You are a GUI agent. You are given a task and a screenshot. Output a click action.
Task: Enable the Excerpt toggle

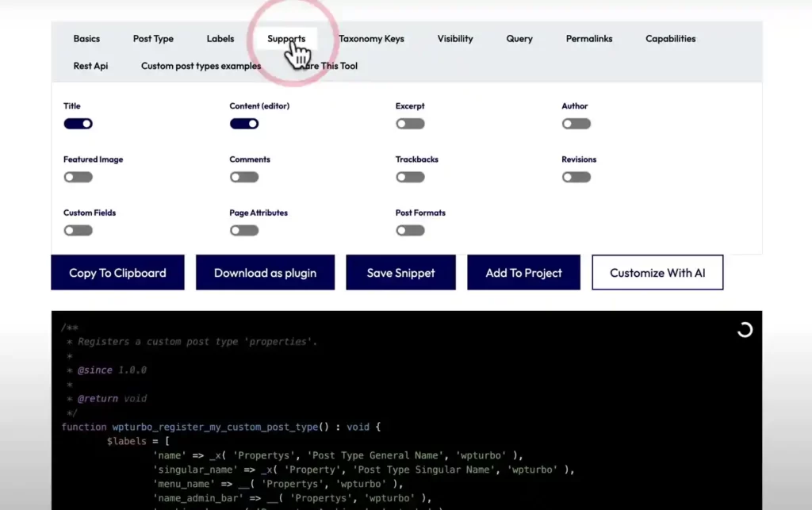(x=410, y=124)
